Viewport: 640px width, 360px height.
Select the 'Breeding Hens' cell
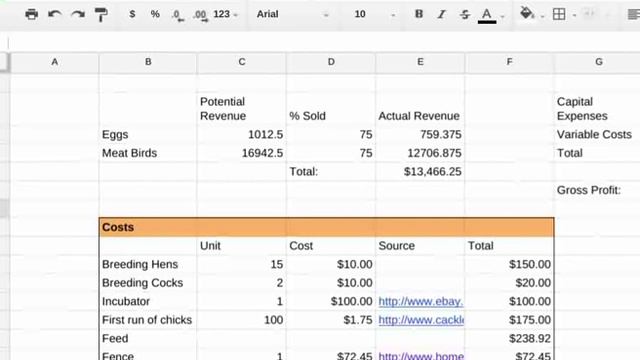click(148, 264)
